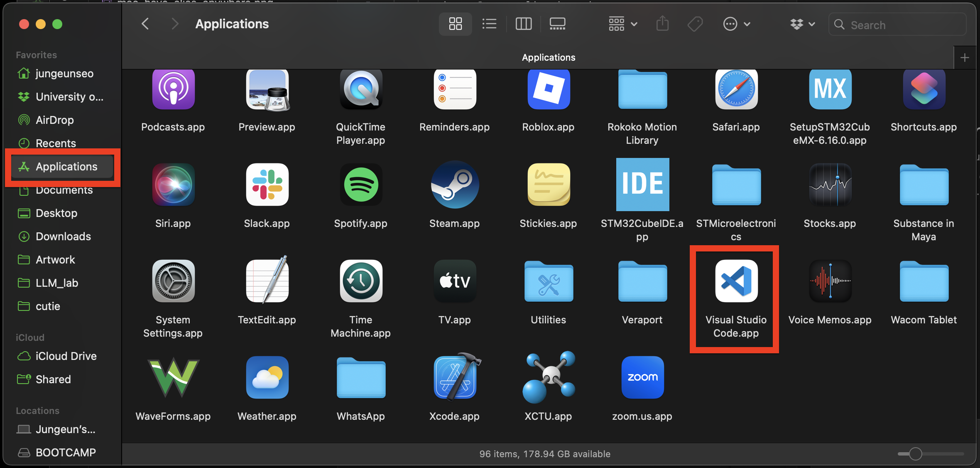The height and width of the screenshot is (468, 980).
Task: Go back in Finder history
Action: pyautogui.click(x=145, y=24)
